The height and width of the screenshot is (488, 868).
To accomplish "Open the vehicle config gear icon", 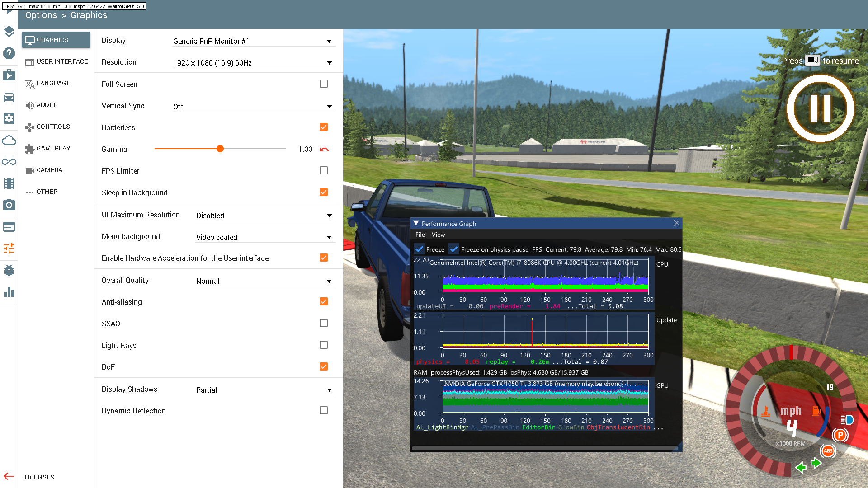I will (9, 118).
